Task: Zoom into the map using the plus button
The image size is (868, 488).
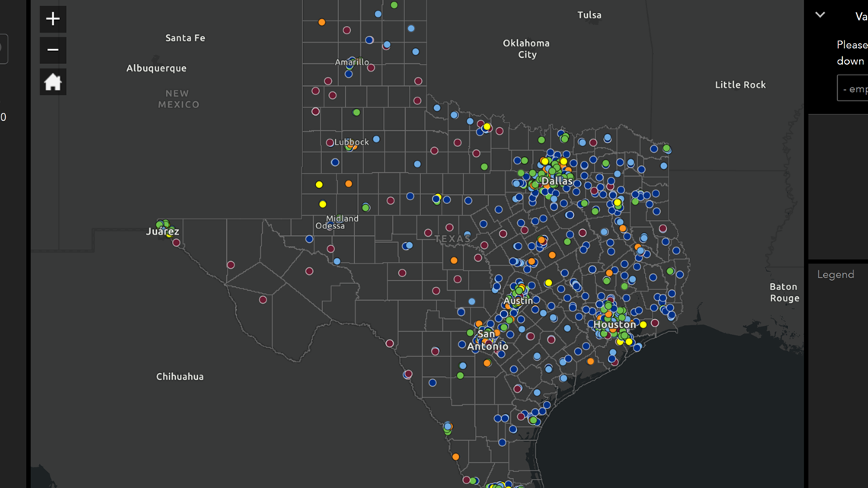Action: 52,18
